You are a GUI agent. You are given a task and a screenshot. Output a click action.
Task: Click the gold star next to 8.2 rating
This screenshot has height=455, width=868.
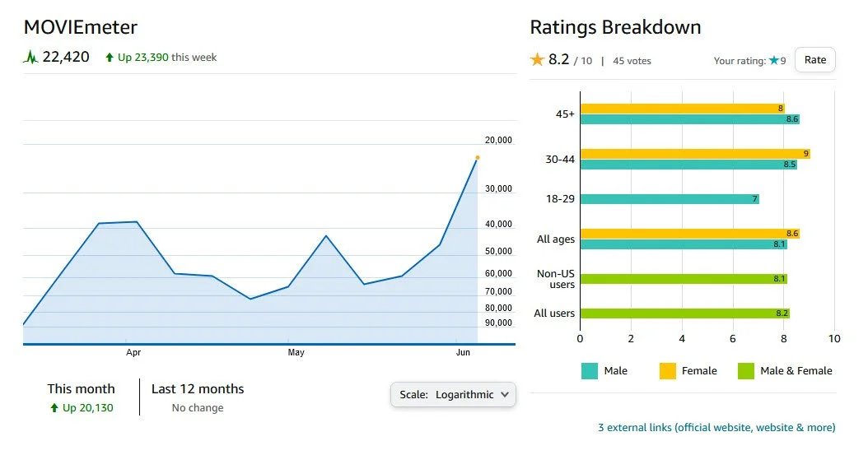coord(537,59)
